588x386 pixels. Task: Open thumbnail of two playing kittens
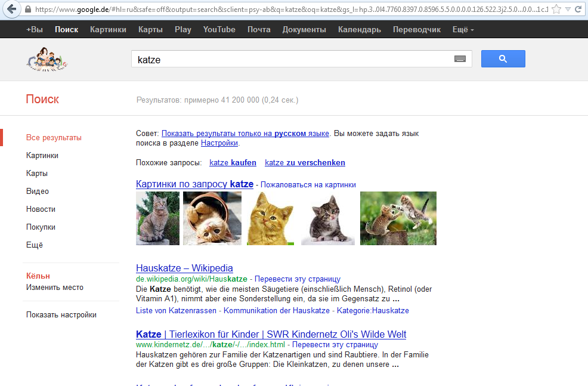398,218
